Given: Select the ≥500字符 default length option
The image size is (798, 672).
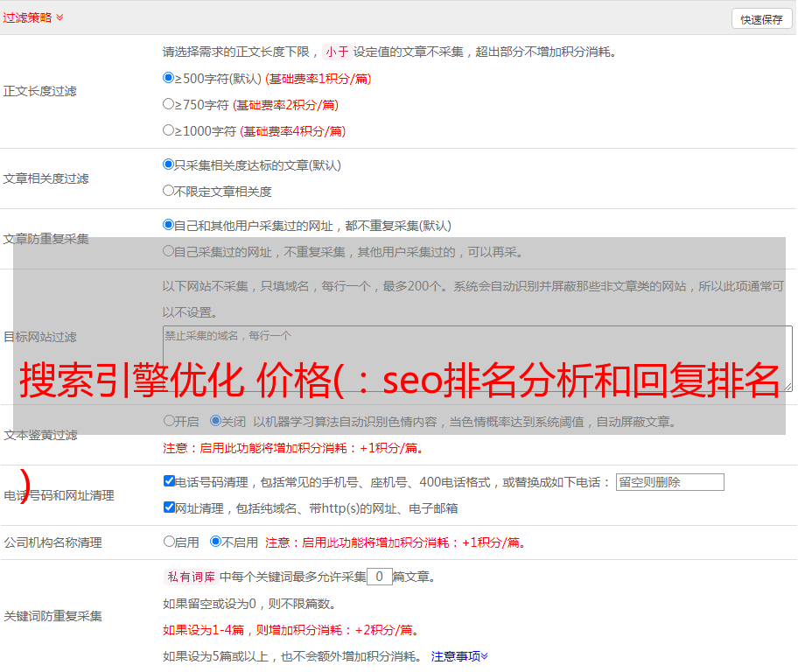Looking at the screenshot, I should point(169,78).
